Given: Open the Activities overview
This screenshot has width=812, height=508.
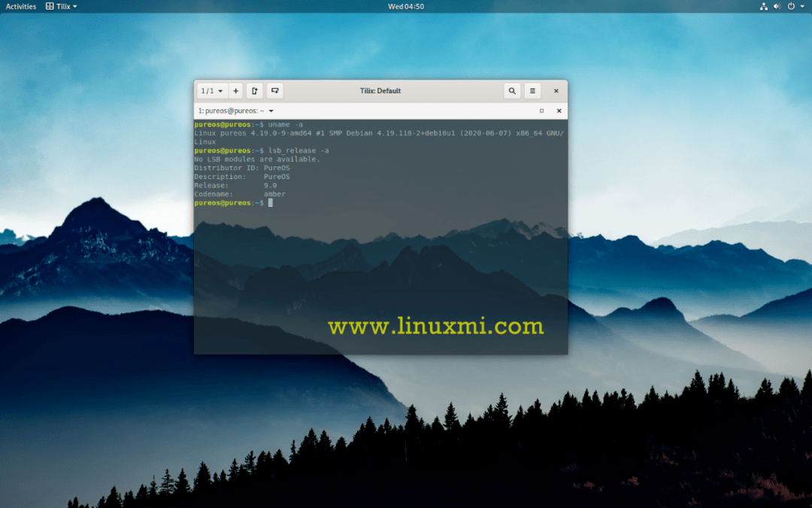Looking at the screenshot, I should coord(20,6).
